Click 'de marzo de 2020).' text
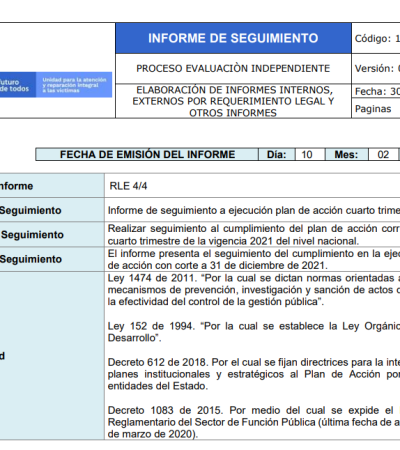Screen dimensions: 400x450 [153, 434]
